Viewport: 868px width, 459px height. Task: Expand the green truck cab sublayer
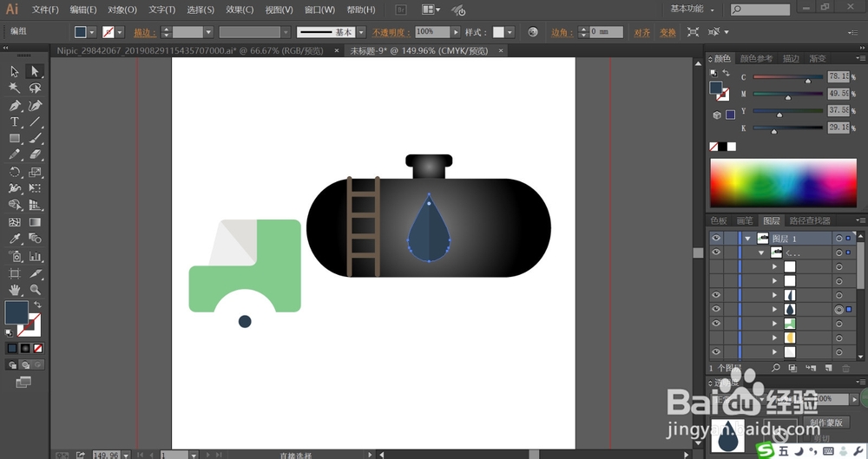775,324
